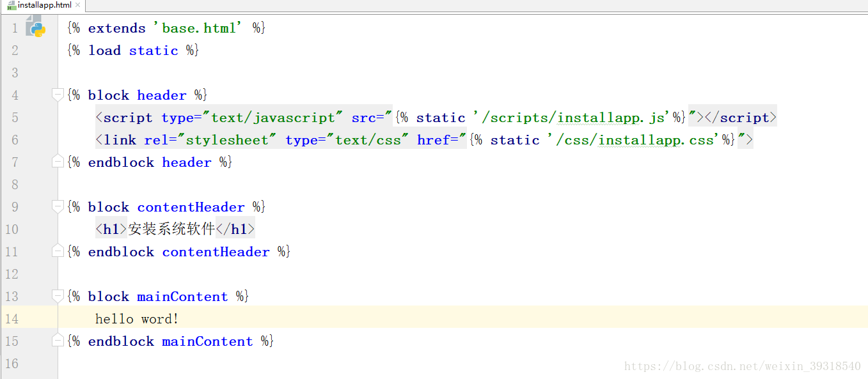
Task: Click line number 5 in the gutter
Action: click(x=14, y=118)
